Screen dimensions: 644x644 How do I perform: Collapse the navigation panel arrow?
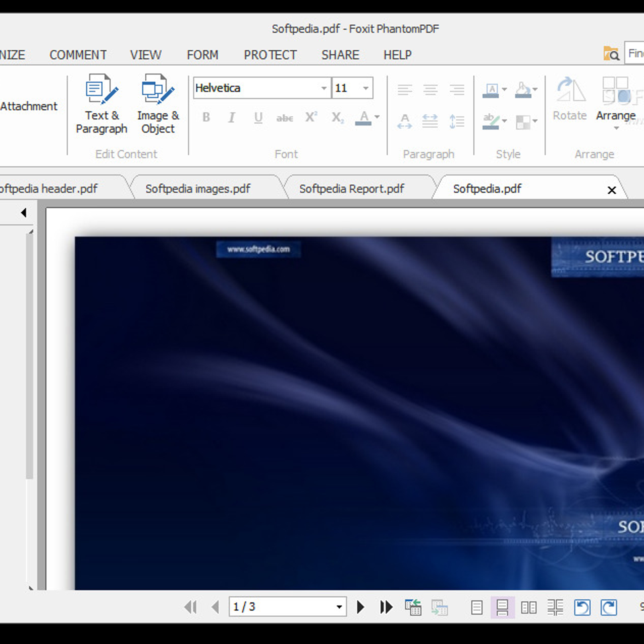coord(24,213)
